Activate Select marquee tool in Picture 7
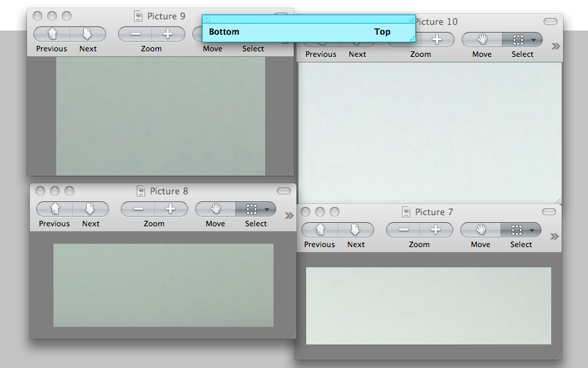Screen dimensions: 588x368 [x=516, y=230]
